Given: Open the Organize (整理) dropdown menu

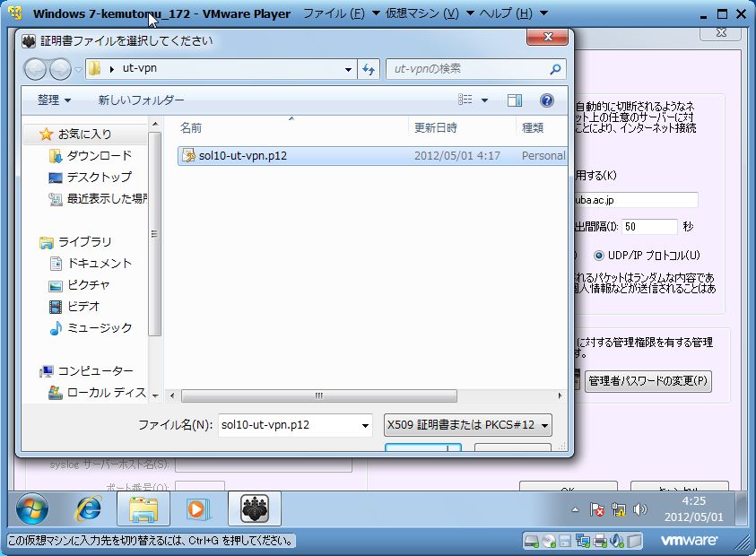Looking at the screenshot, I should 54,100.
